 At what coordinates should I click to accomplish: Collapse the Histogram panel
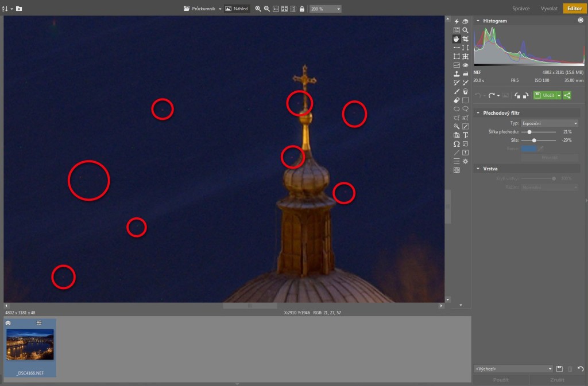click(478, 21)
